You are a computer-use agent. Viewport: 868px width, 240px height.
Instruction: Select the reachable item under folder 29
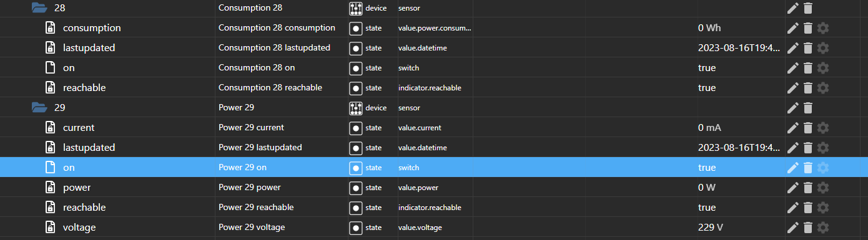pyautogui.click(x=84, y=208)
